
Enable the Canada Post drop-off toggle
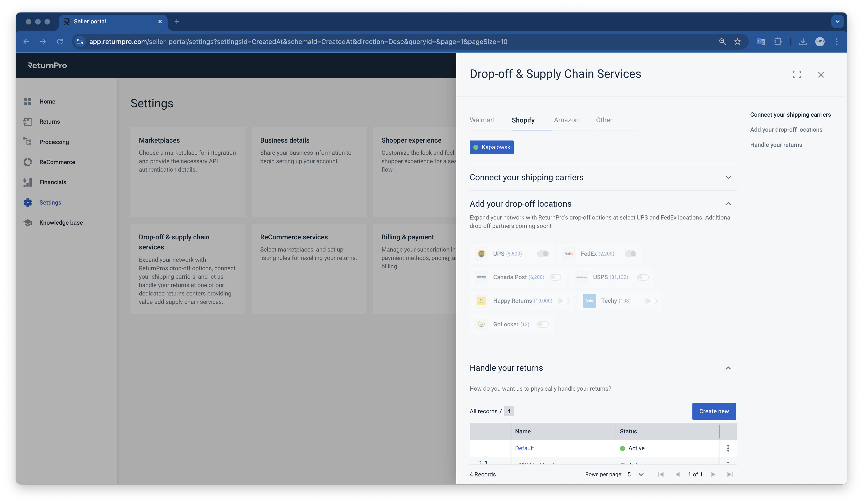(x=555, y=277)
